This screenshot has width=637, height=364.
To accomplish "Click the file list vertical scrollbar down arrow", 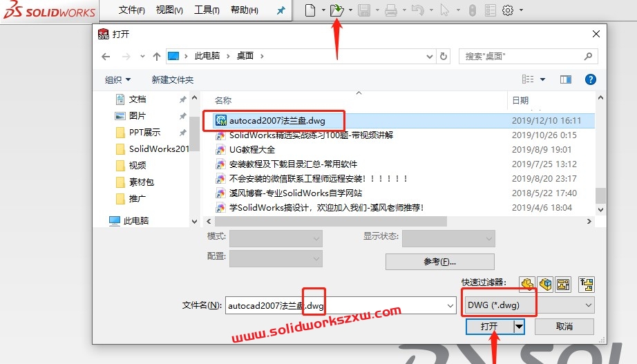I will point(600,209).
